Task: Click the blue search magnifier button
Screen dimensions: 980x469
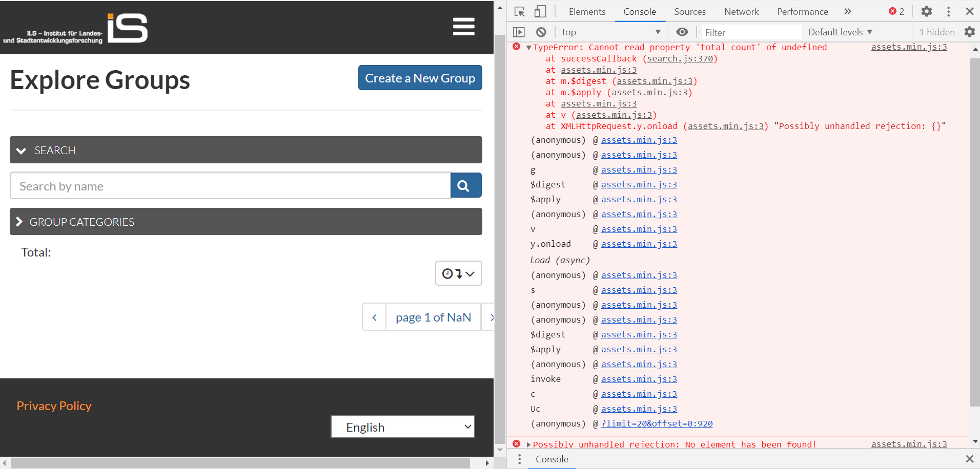Action: 465,185
